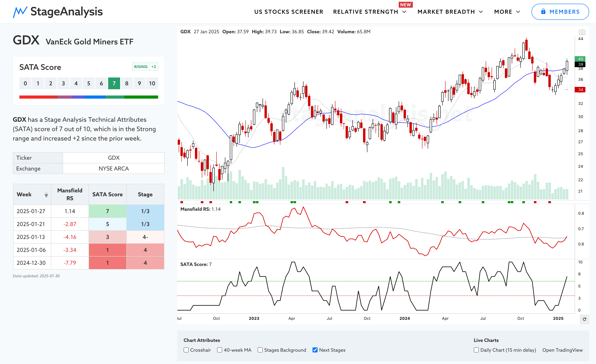Open the Market Breadth menu item
Image resolution: width=596 pixels, height=364 pixels.
446,12
